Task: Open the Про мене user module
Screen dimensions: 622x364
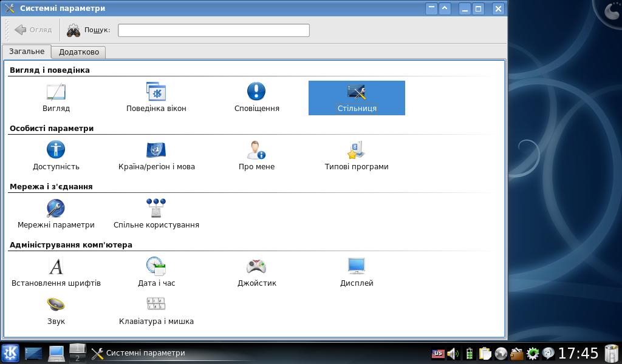Action: 257,156
